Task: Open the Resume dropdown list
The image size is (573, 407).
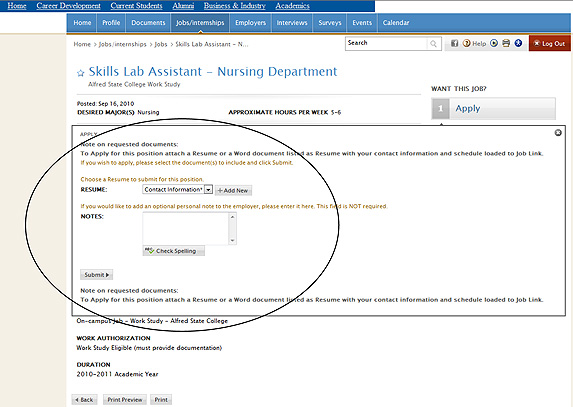Action: [x=208, y=190]
